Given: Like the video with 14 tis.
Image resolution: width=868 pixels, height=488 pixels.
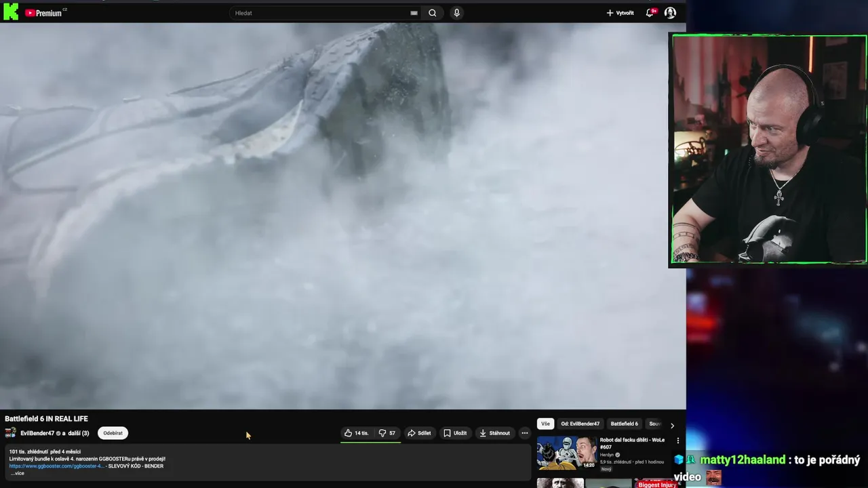Looking at the screenshot, I should [357, 433].
